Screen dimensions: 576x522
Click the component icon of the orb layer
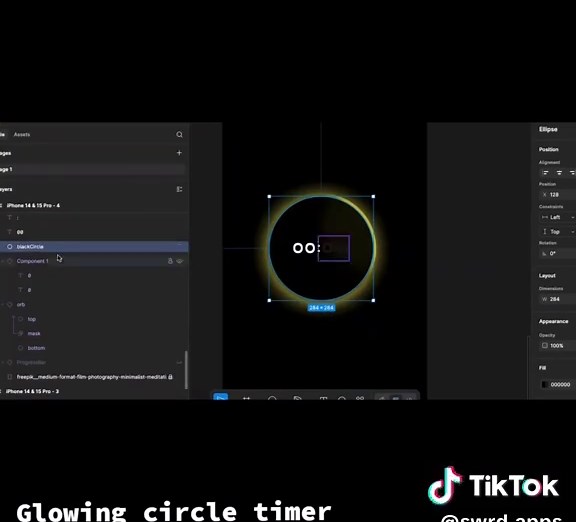coord(10,305)
